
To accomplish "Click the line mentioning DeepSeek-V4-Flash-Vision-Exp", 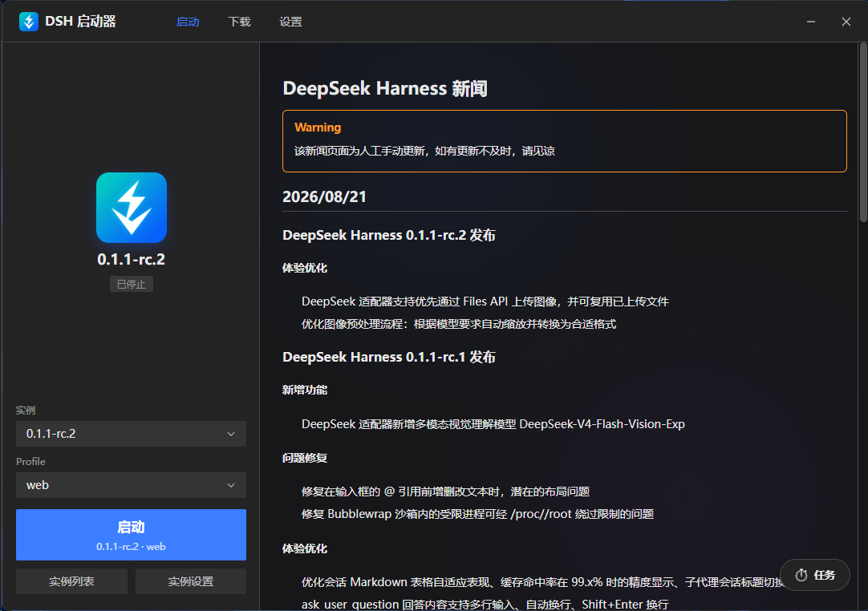I will point(493,424).
